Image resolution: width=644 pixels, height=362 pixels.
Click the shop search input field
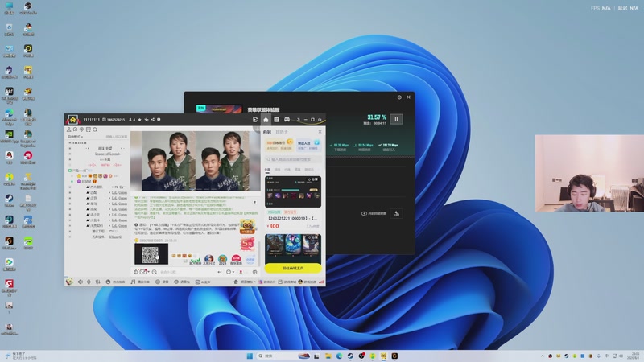(293, 159)
